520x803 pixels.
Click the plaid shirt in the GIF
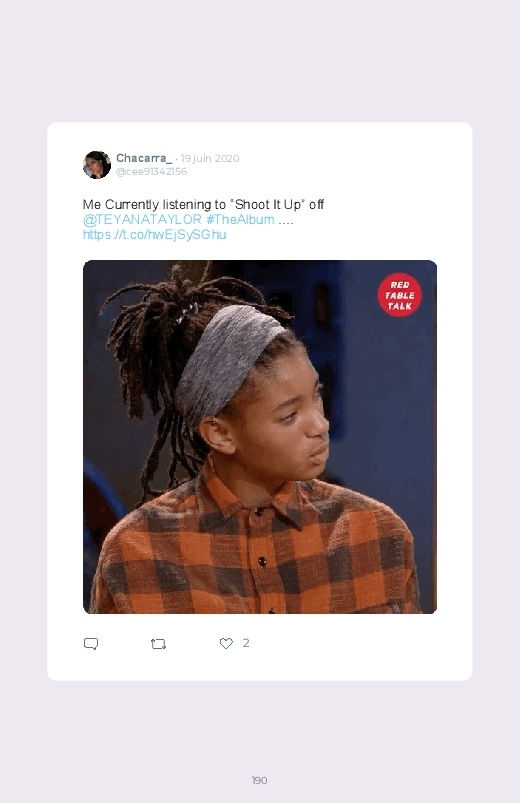256,553
